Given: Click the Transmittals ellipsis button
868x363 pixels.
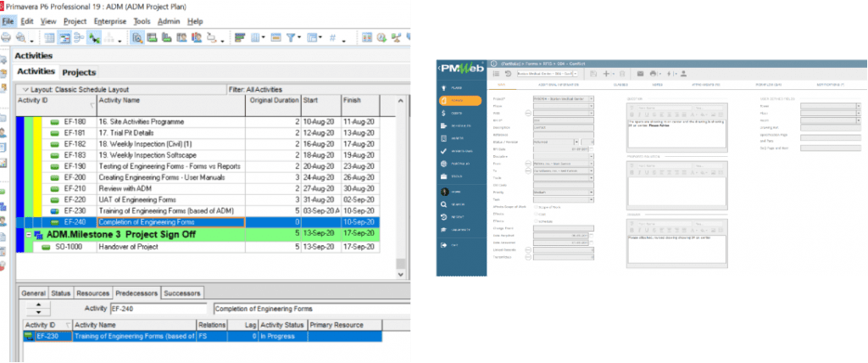Looking at the screenshot, I should (528, 257).
